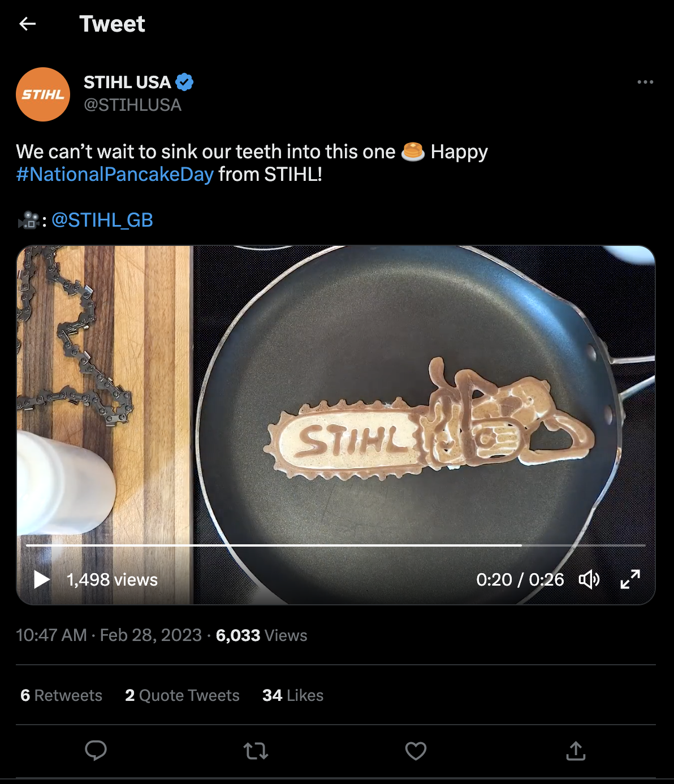Screen dimensions: 674x784
Task: Show the 34 Likes list
Action: (x=292, y=695)
